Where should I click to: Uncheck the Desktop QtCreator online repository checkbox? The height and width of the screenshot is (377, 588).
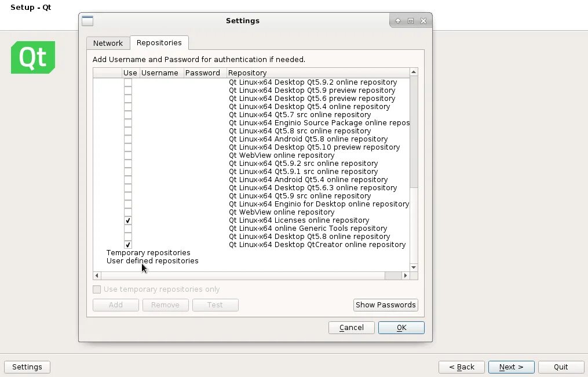pyautogui.click(x=128, y=245)
